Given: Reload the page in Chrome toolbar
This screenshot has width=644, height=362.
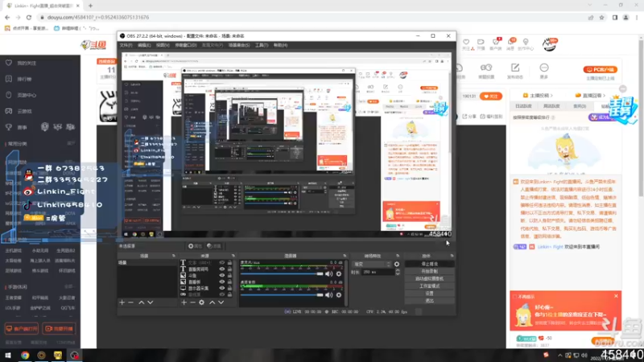Looking at the screenshot, I should (x=29, y=17).
